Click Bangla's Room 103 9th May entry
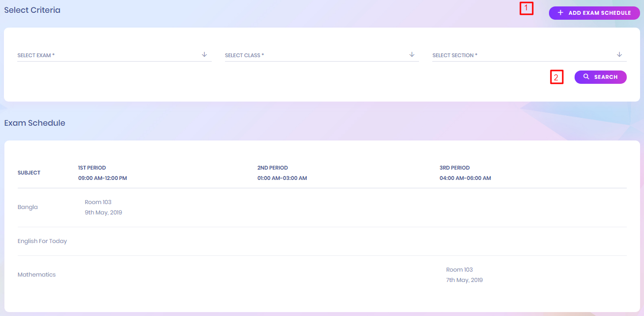 (x=103, y=208)
